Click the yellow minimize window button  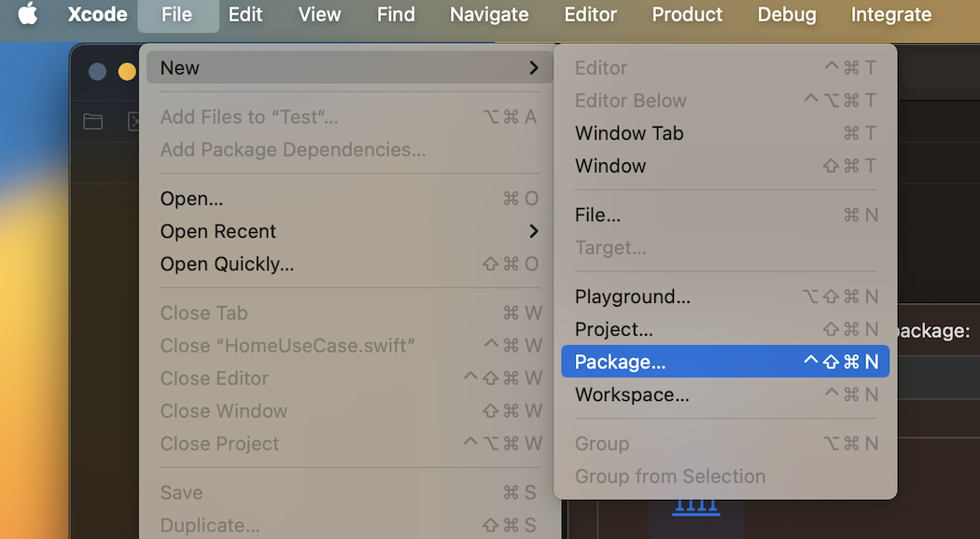[127, 72]
